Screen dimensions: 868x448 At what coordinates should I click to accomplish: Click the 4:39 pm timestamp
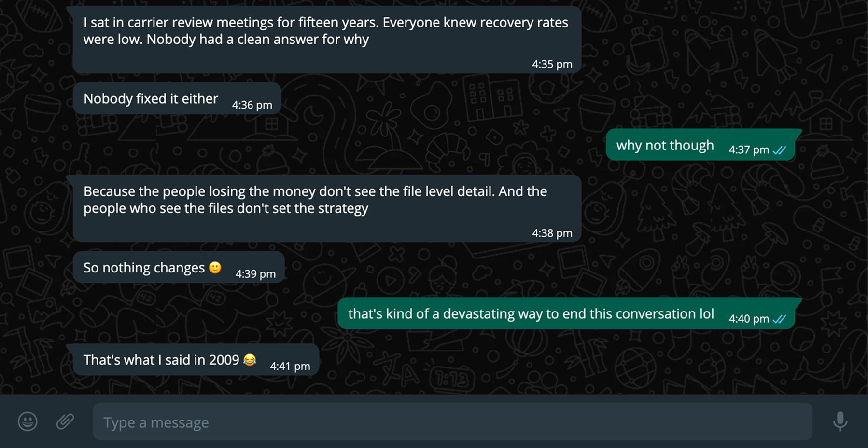click(255, 274)
